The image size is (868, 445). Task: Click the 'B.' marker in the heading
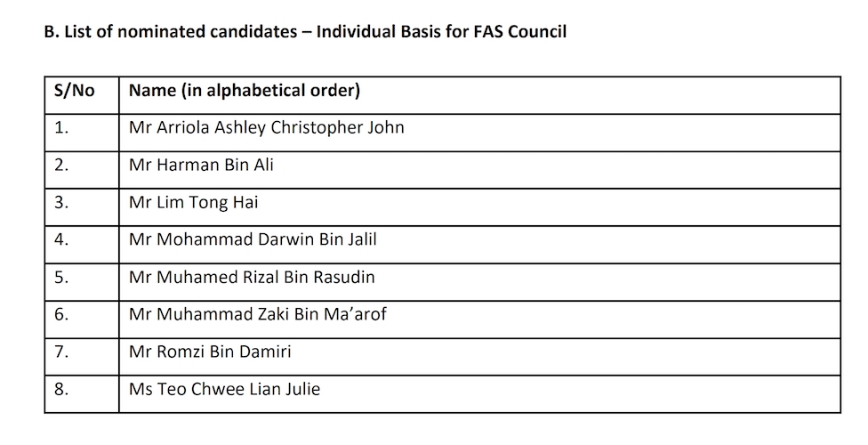[x=51, y=33]
